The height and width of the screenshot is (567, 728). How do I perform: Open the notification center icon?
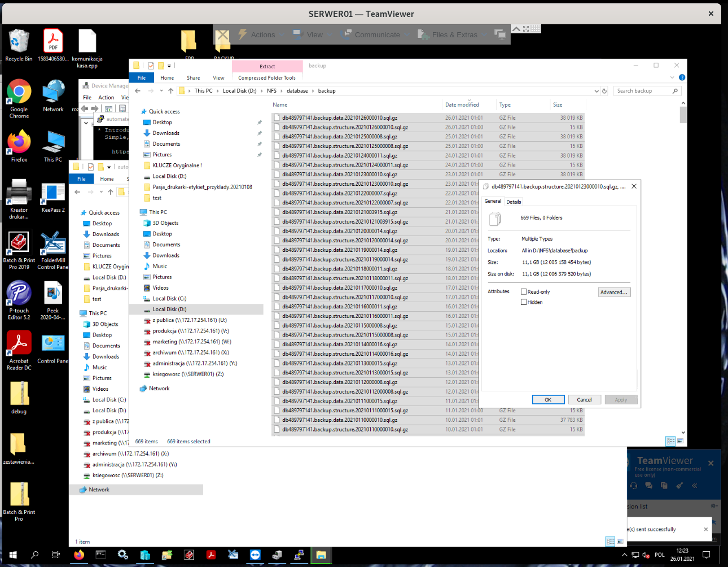tap(706, 555)
